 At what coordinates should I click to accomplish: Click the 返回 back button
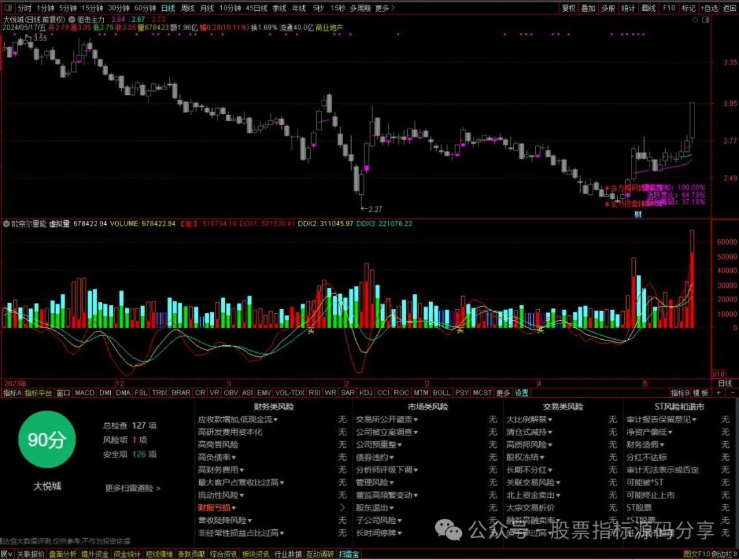[x=729, y=8]
